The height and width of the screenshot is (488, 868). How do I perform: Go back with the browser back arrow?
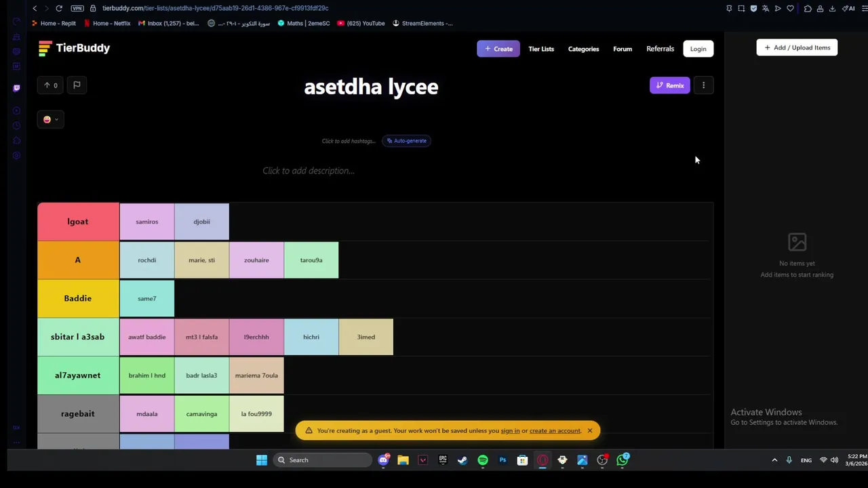[x=35, y=8]
